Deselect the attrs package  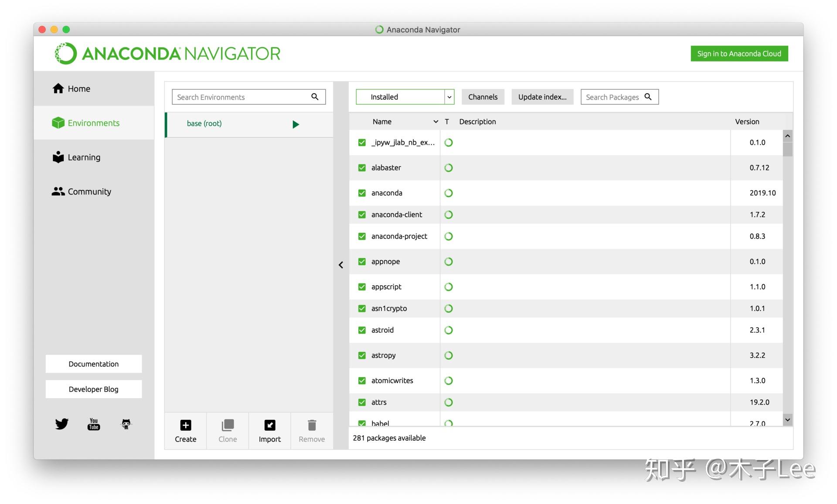tap(362, 402)
